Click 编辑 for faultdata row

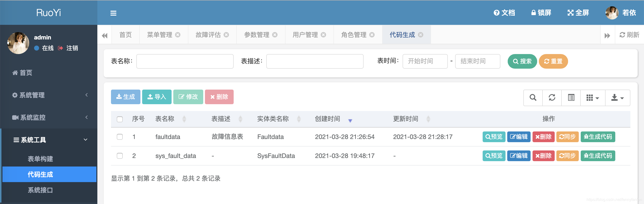coord(519,137)
